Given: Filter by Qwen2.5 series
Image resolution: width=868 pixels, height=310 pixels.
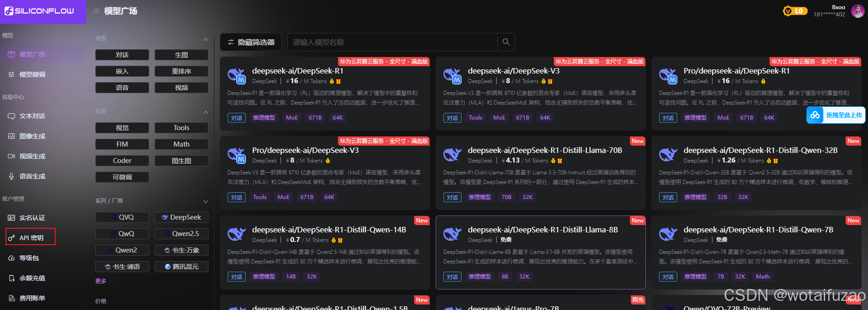Looking at the screenshot, I should click(182, 234).
